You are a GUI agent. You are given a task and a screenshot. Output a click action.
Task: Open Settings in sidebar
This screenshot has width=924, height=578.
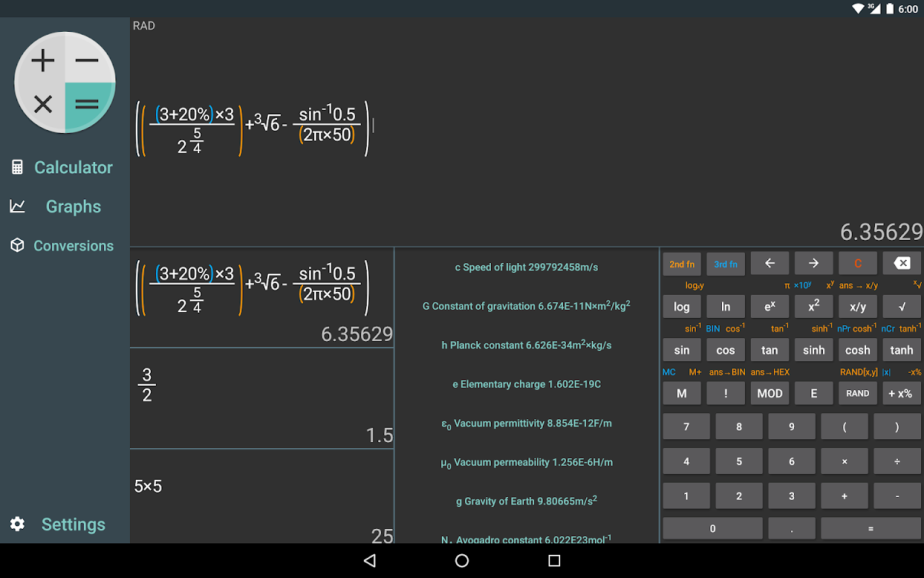58,525
